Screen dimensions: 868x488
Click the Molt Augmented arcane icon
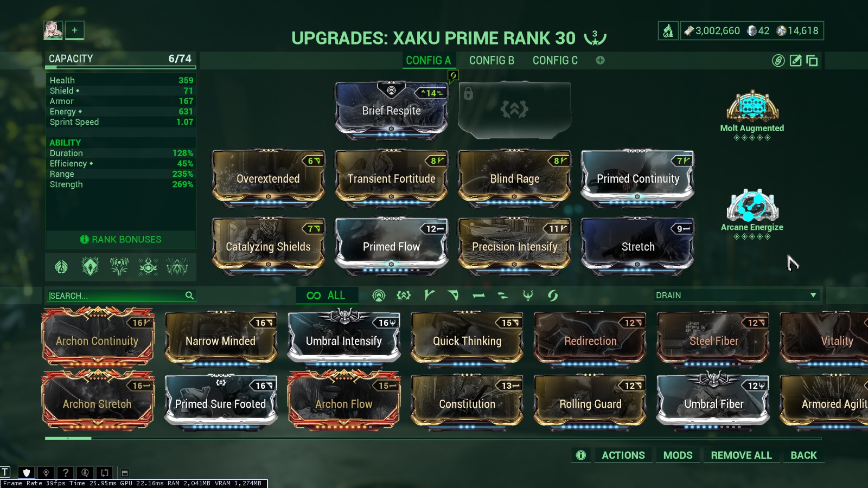click(752, 106)
